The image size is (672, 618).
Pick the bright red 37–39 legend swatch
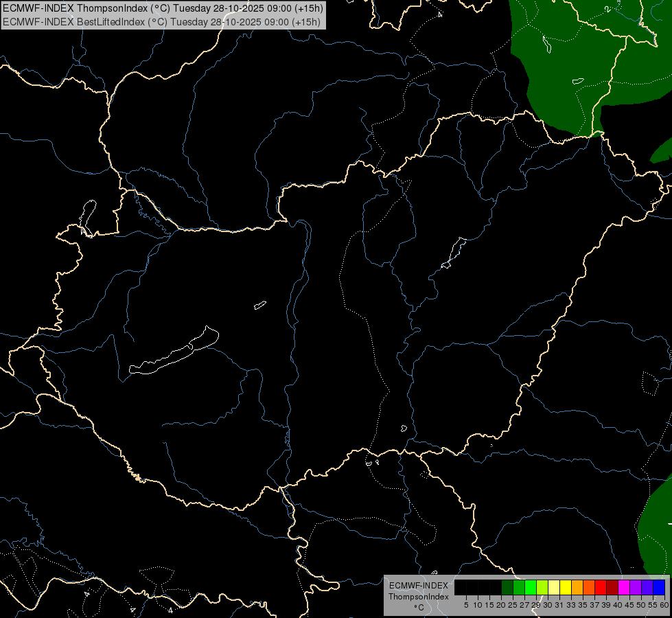(x=601, y=587)
